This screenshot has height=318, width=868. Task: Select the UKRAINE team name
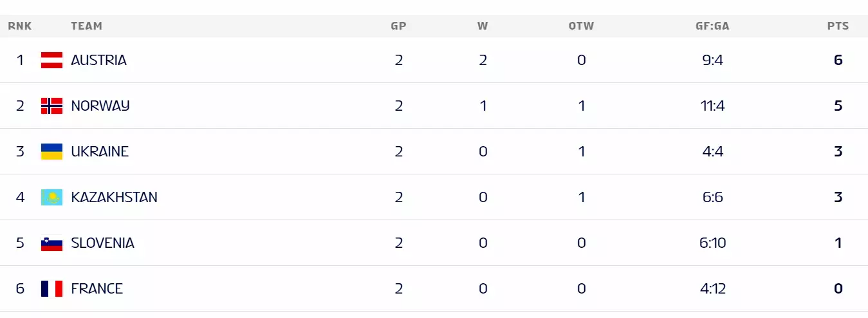[x=100, y=152]
